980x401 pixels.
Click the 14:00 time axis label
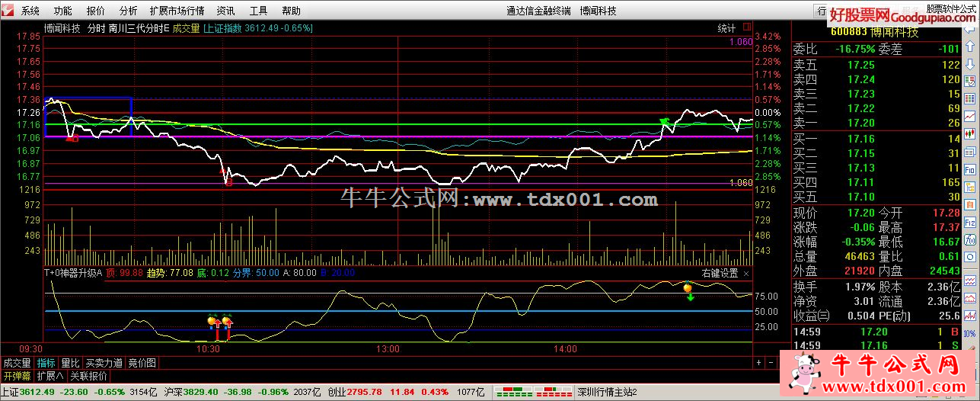pos(565,348)
